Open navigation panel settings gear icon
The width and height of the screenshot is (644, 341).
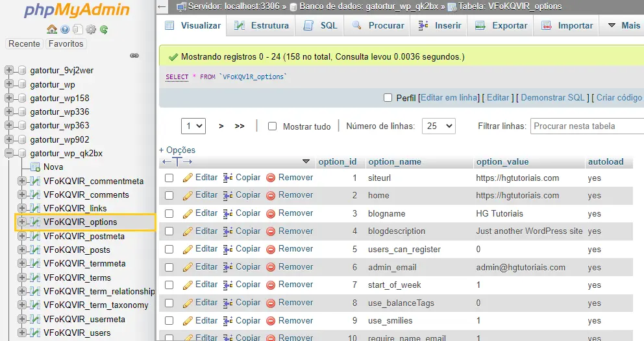(91, 30)
